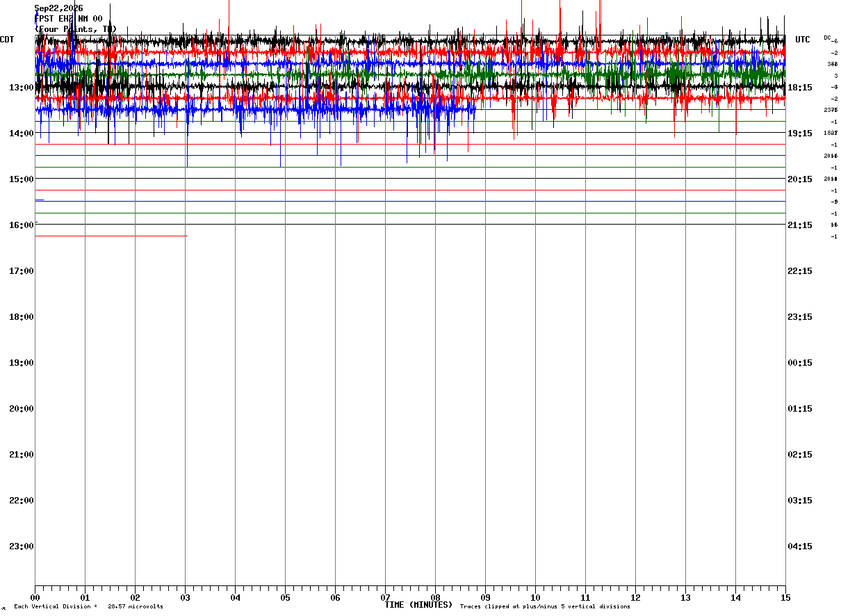The width and height of the screenshot is (841, 616).
Task: Click the DC offset column header
Action: pyautogui.click(x=827, y=38)
